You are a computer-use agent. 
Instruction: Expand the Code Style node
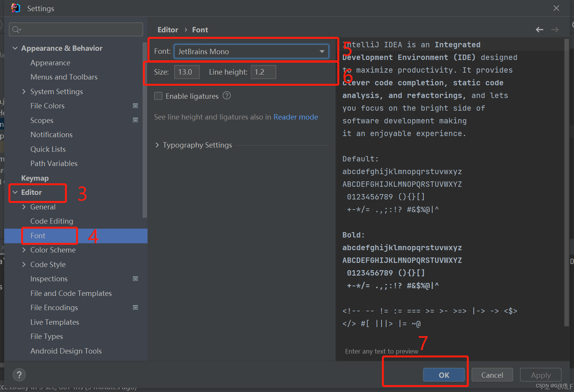pyautogui.click(x=24, y=264)
